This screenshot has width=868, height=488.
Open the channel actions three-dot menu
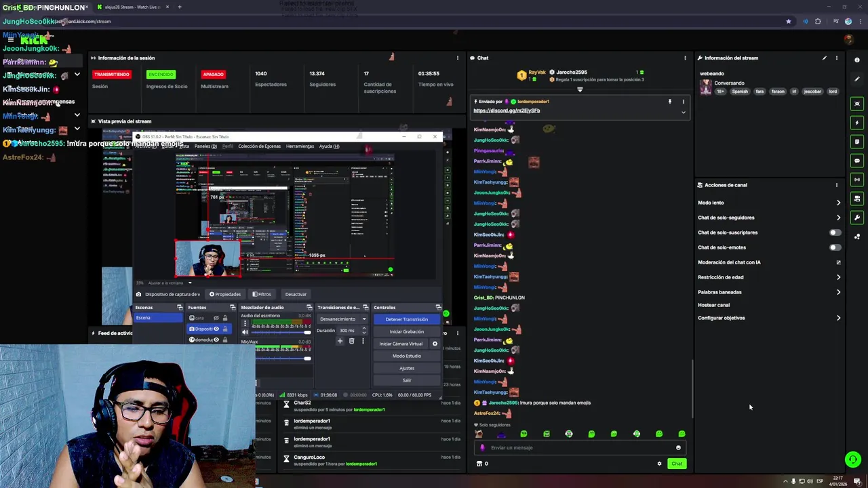tap(836, 184)
